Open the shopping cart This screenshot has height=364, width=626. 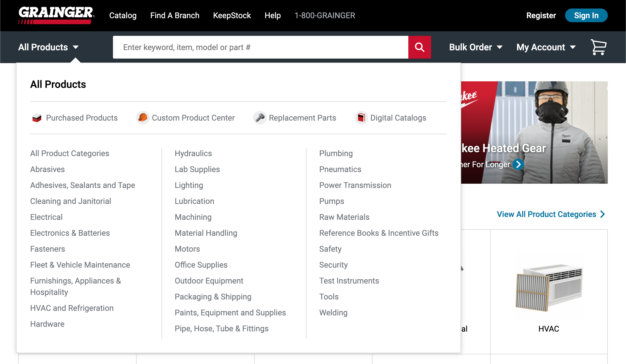(598, 47)
